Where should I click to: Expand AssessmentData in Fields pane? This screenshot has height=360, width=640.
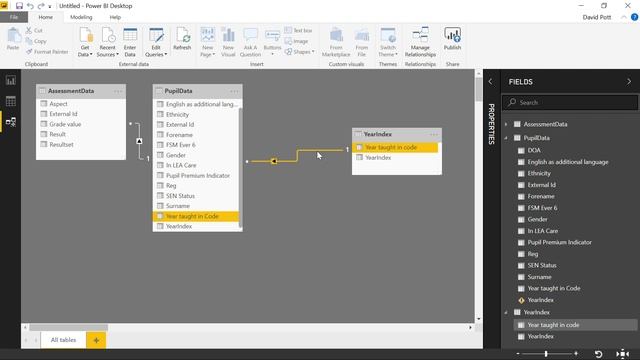(506, 124)
